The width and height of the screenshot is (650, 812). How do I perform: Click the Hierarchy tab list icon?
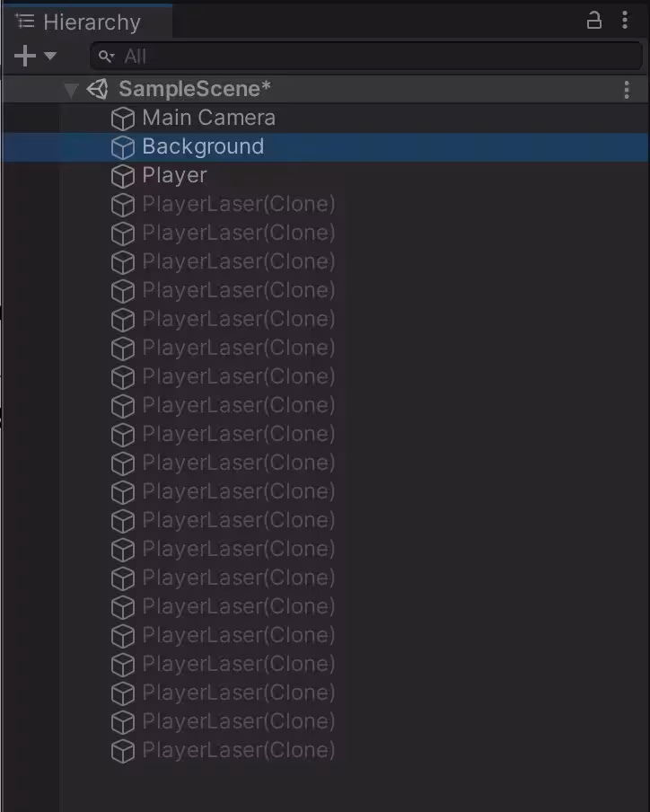coord(24,22)
